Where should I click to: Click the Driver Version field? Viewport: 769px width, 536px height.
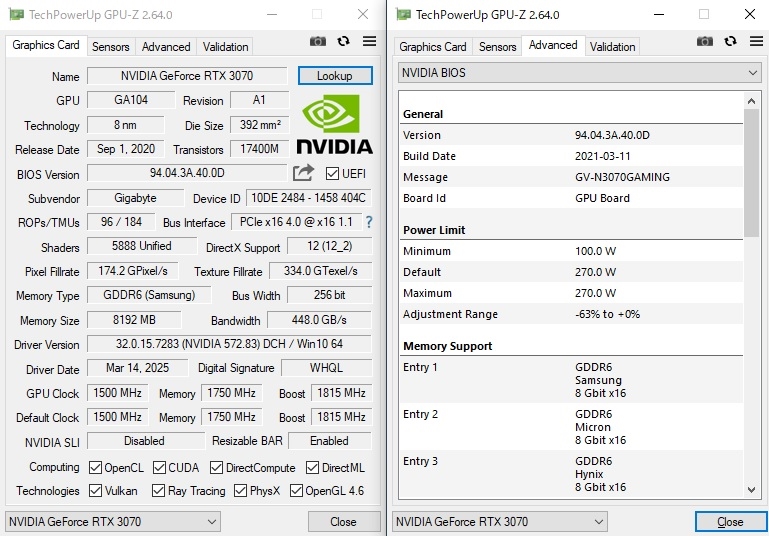[x=229, y=344]
